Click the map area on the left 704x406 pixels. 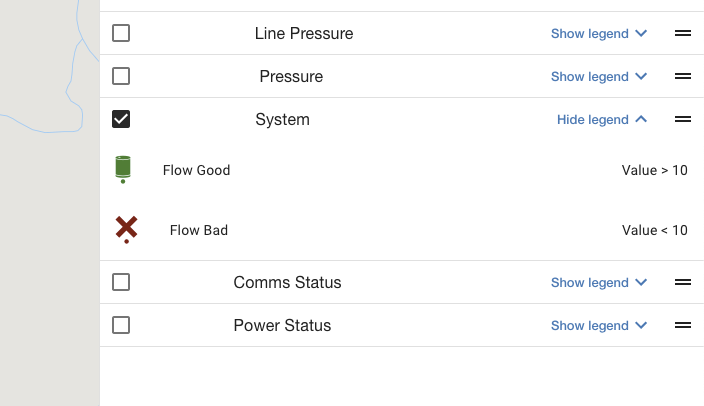(49, 203)
